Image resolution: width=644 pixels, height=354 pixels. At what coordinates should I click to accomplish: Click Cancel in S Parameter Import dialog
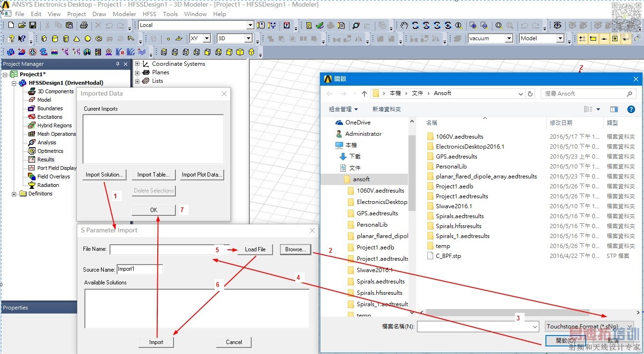[234, 342]
